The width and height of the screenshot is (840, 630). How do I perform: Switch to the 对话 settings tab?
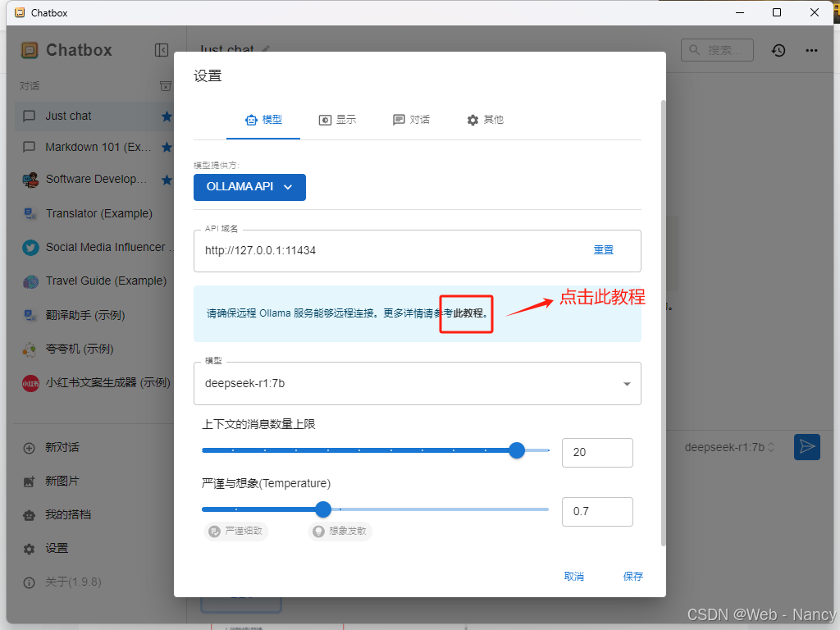pyautogui.click(x=412, y=120)
